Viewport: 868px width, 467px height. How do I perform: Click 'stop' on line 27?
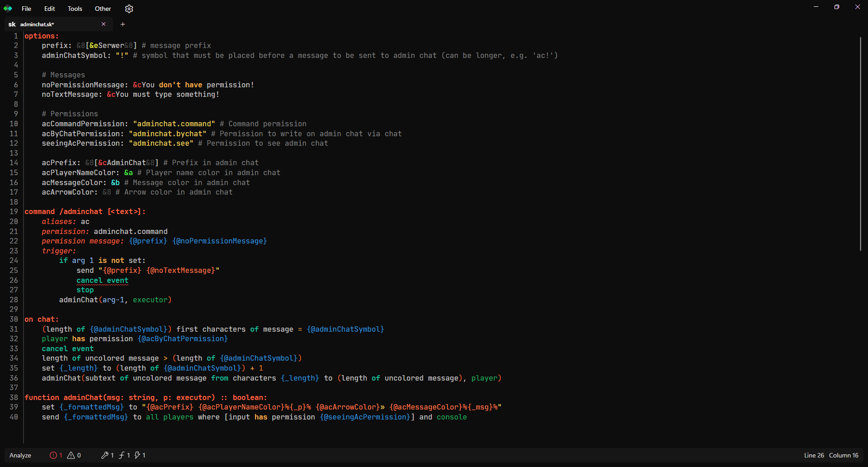85,290
